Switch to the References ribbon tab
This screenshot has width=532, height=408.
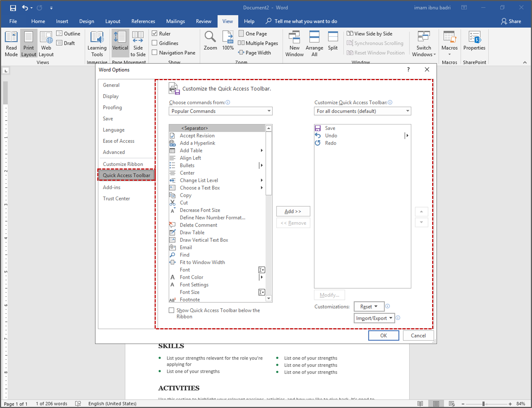click(143, 21)
